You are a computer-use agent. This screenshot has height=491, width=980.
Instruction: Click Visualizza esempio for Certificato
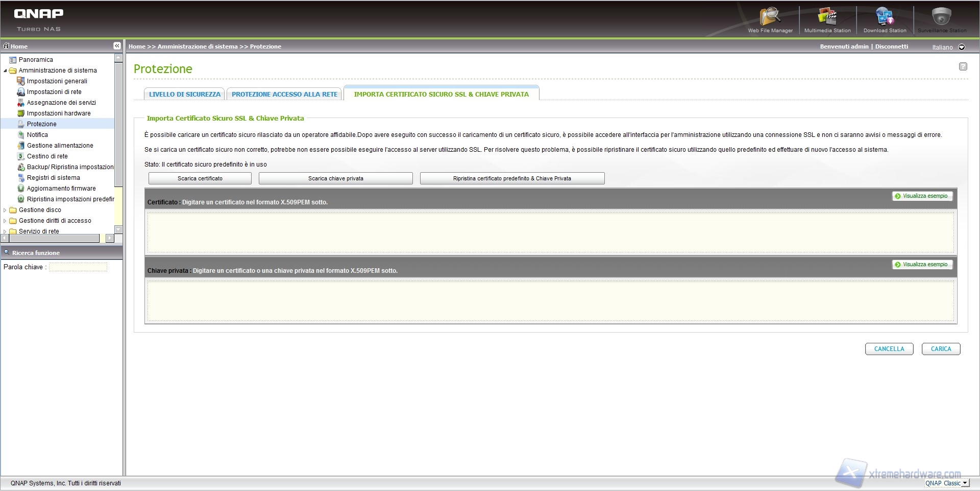point(922,196)
